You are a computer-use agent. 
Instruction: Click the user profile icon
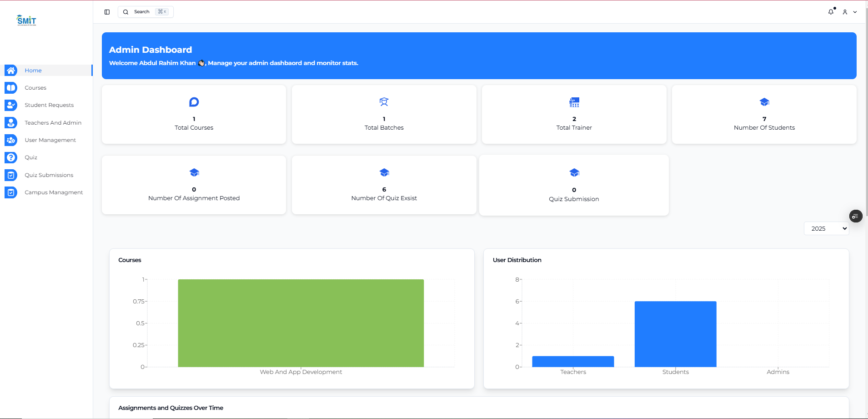(x=845, y=12)
